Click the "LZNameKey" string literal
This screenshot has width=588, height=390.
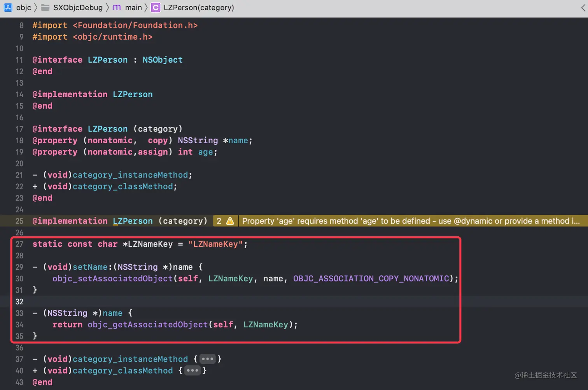click(x=215, y=244)
